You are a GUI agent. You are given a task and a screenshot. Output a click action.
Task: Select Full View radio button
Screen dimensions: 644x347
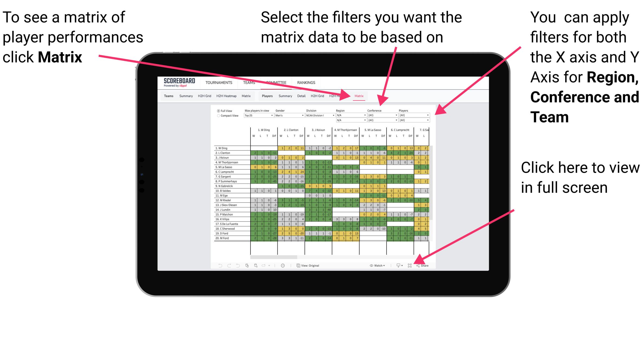pyautogui.click(x=218, y=112)
